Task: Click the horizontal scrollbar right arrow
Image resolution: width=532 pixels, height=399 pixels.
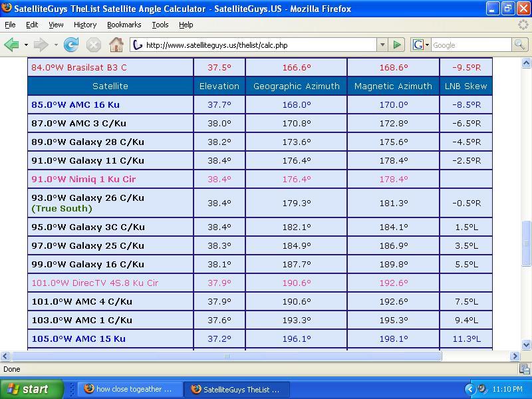Action: click(515, 356)
